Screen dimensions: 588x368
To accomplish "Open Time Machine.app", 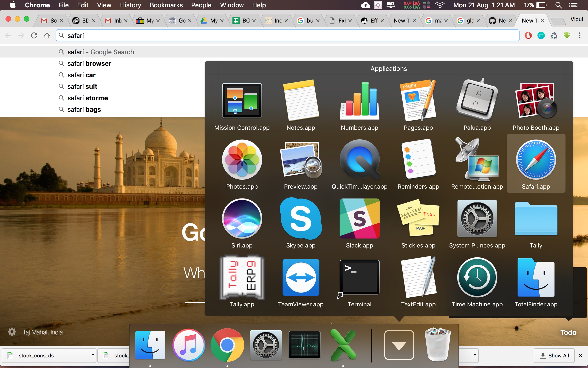I will (x=477, y=277).
